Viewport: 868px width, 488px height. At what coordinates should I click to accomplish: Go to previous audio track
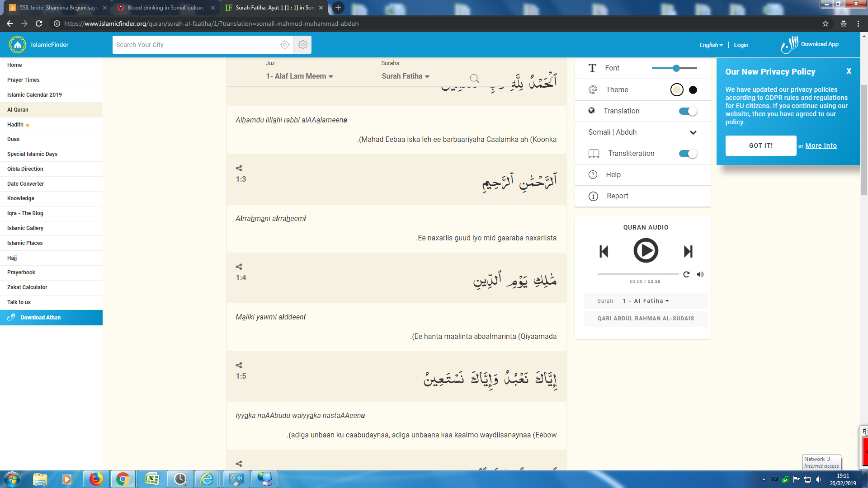(604, 251)
